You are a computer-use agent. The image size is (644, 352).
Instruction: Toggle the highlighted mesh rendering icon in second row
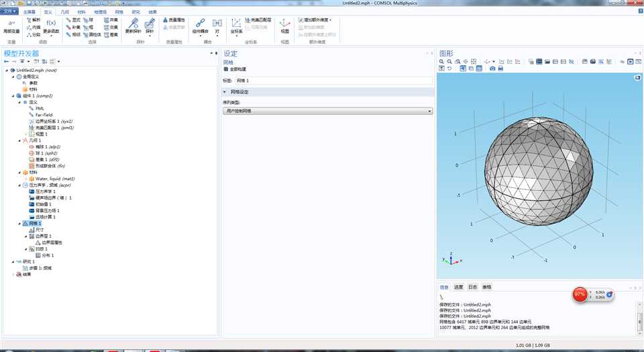(x=479, y=69)
